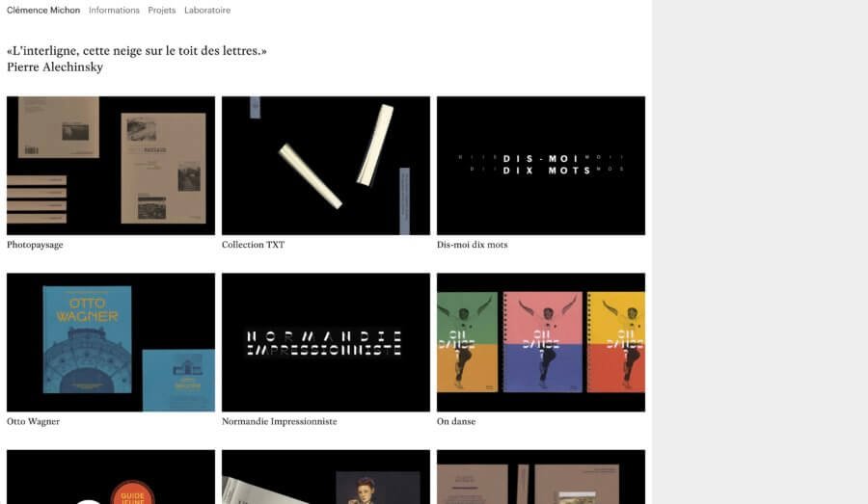View the Dis-moi dix mots thumbnail
The image size is (868, 504).
(541, 166)
